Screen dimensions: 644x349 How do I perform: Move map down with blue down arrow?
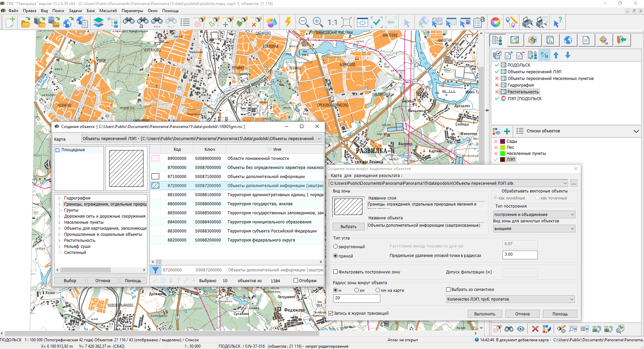click(568, 55)
